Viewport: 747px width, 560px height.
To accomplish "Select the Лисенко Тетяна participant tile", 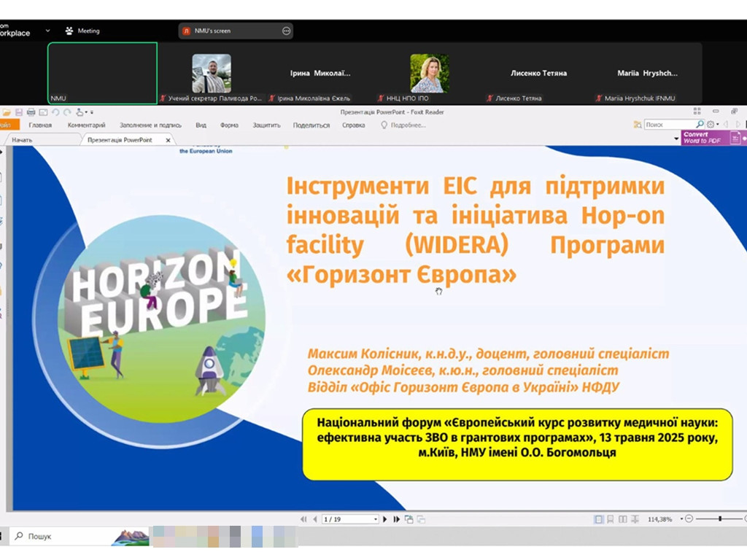I will pos(538,74).
